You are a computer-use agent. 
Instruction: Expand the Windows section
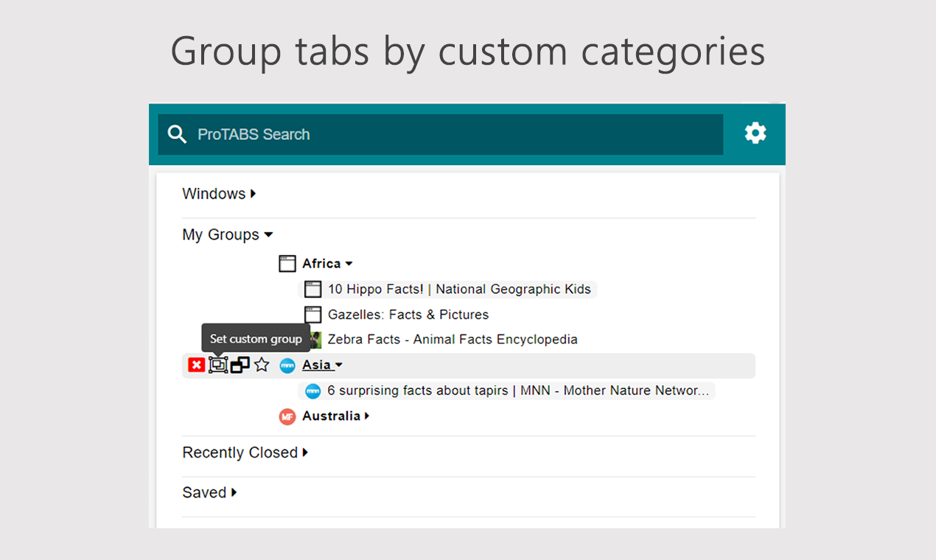pyautogui.click(x=219, y=194)
